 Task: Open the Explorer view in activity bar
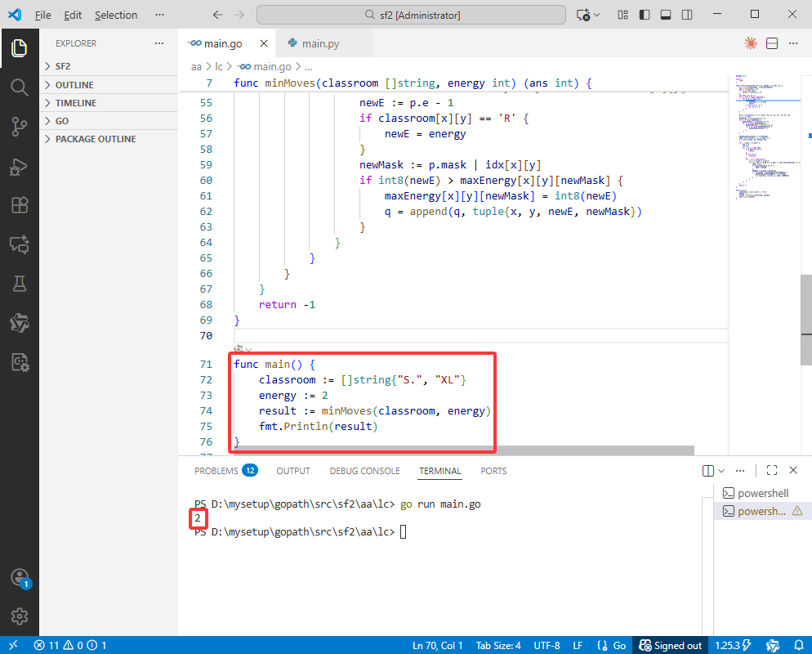pyautogui.click(x=19, y=48)
